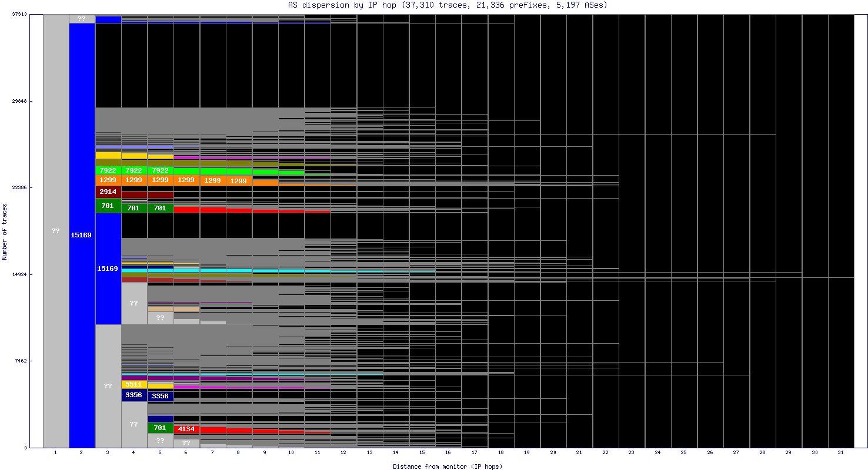Screen dimensions: 868x470
Task: Click hop number 31 on the x-axis
Action: 841,452
